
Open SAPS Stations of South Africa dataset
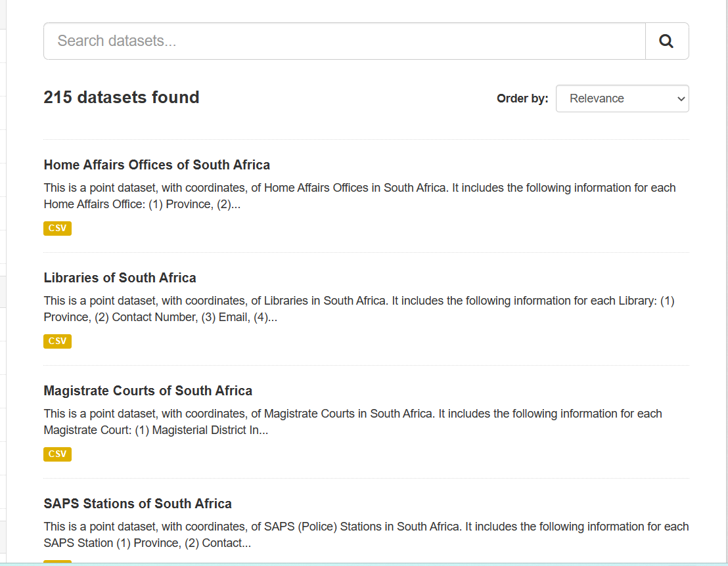[137, 504]
